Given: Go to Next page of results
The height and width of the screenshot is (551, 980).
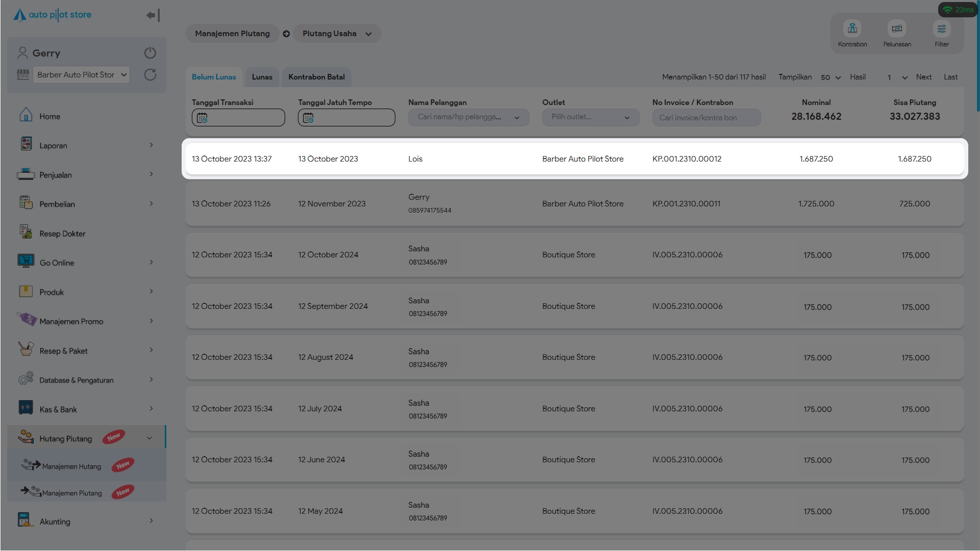Looking at the screenshot, I should coord(923,77).
